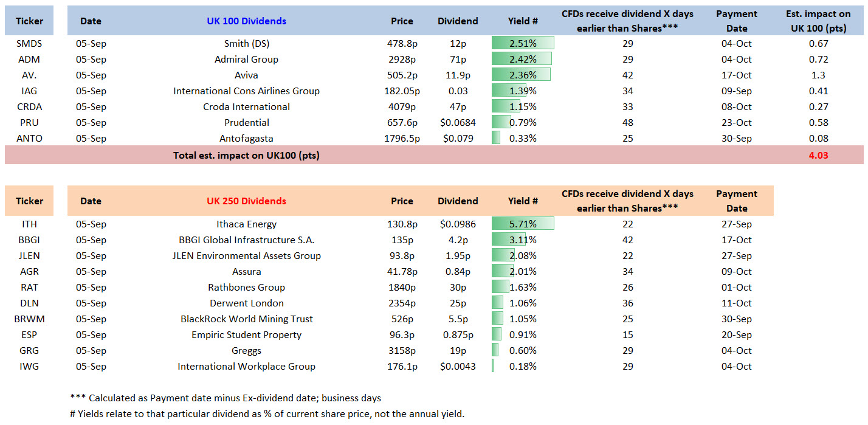The width and height of the screenshot is (868, 425).
Task: Click the 71p dividend cell
Action: pos(458,60)
